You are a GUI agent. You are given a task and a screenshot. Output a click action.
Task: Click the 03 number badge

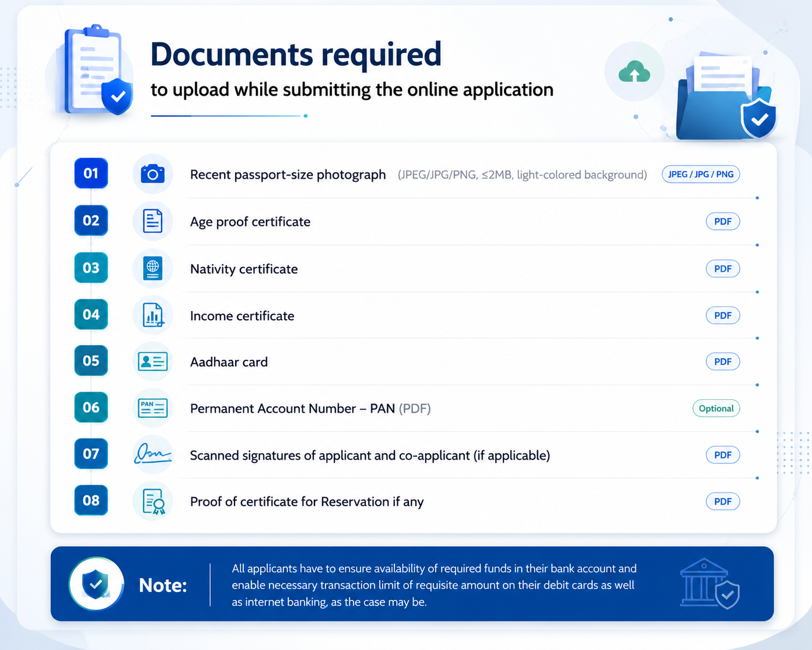pos(91,268)
